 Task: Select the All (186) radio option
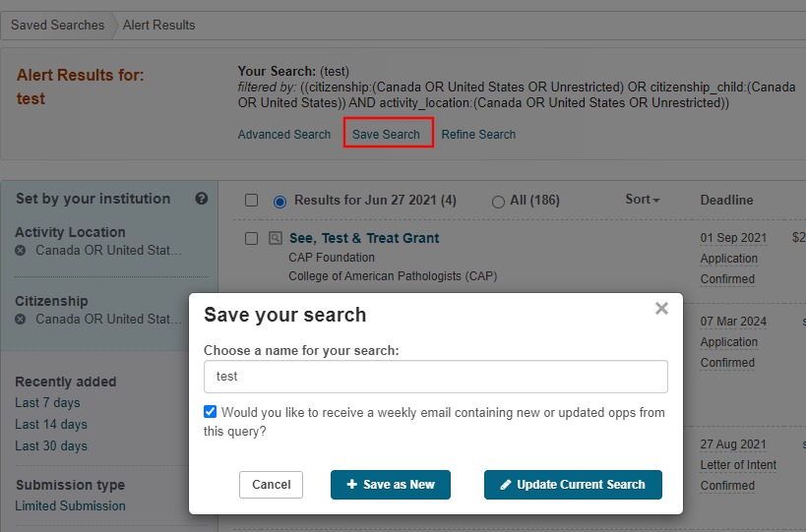pos(498,201)
